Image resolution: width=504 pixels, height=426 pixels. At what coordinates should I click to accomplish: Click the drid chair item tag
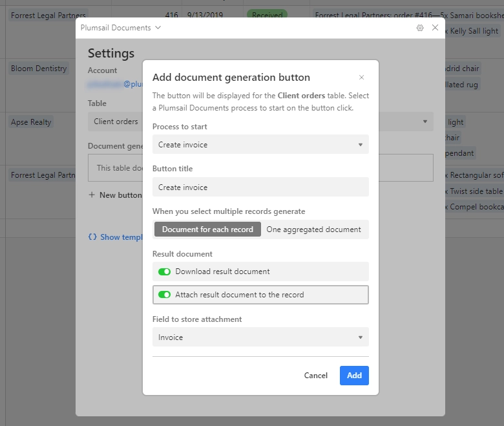(x=463, y=69)
